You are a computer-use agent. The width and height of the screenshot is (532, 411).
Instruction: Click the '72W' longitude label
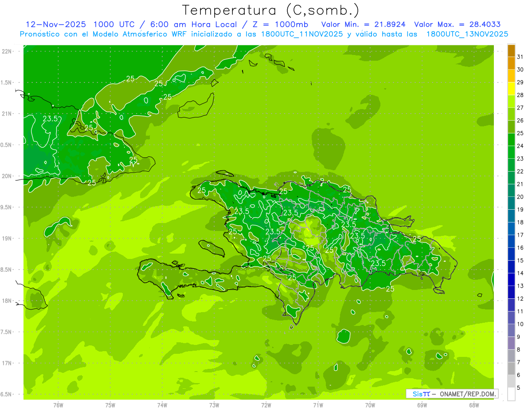(266, 405)
